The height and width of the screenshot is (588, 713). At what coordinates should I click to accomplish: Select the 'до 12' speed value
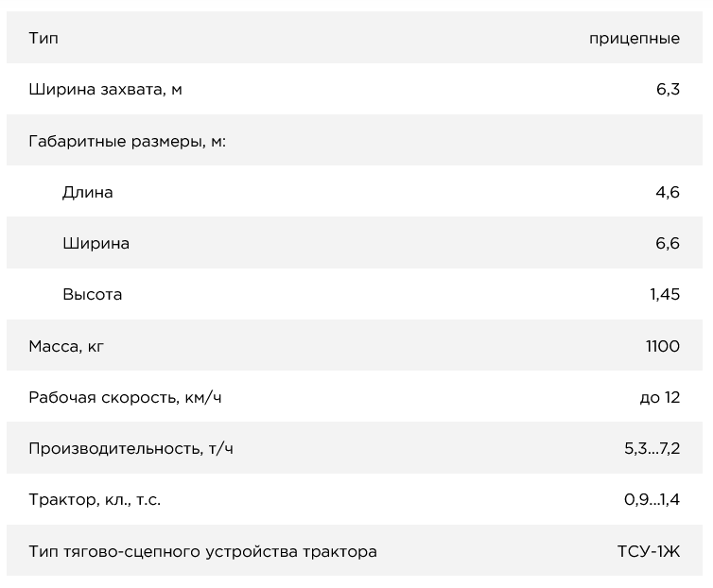[x=660, y=397]
